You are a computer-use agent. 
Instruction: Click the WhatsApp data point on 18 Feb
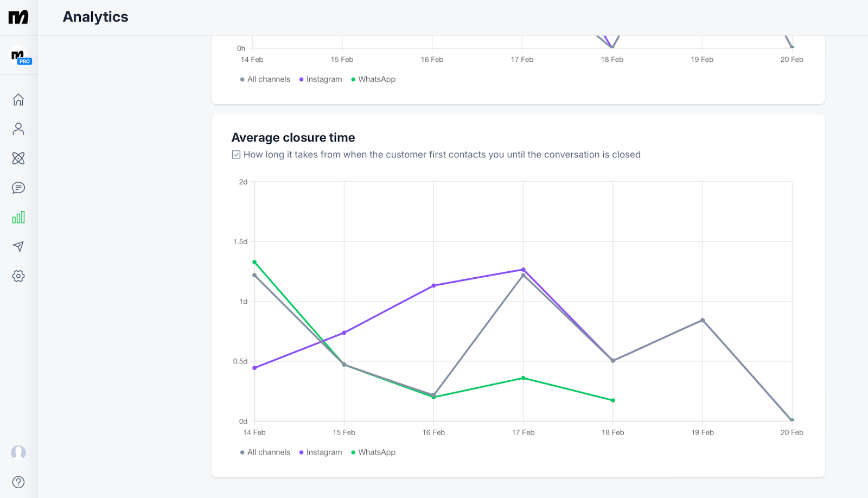tap(613, 400)
